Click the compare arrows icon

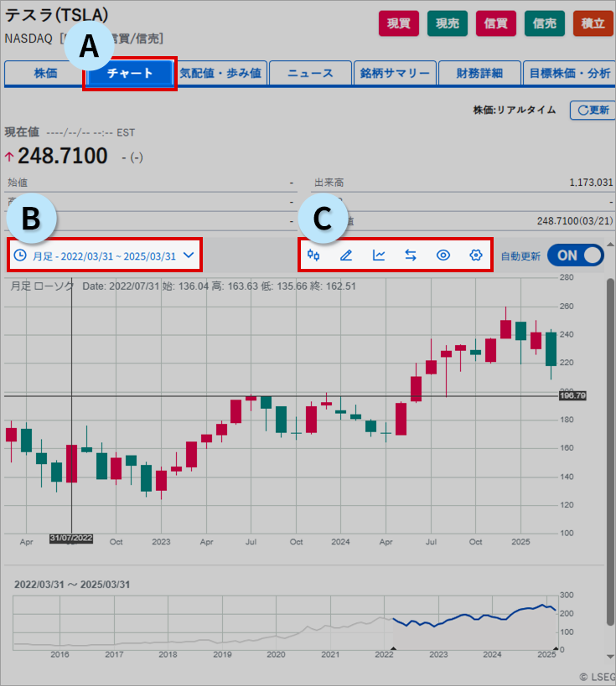411,255
